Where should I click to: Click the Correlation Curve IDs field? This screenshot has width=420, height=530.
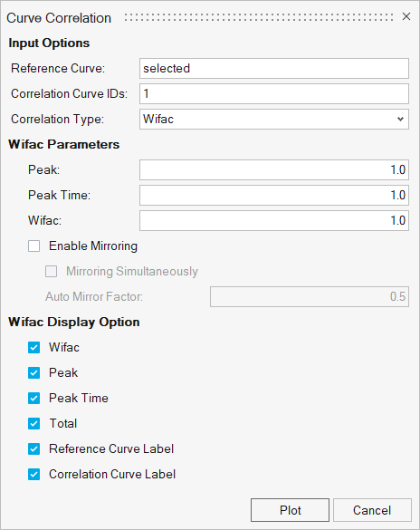[273, 93]
